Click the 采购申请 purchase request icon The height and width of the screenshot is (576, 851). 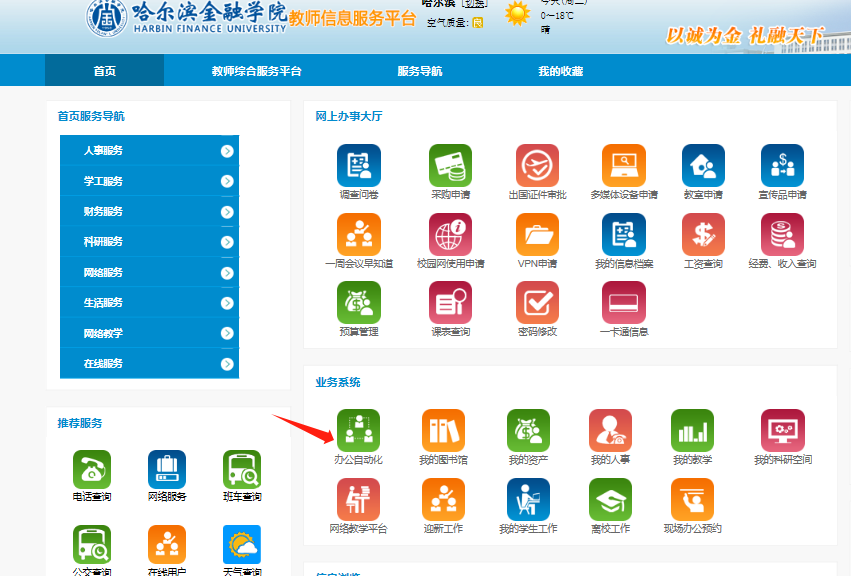point(450,166)
